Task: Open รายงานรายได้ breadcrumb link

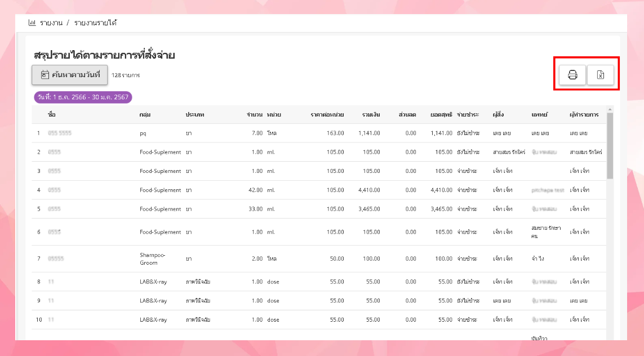Action: (x=95, y=23)
